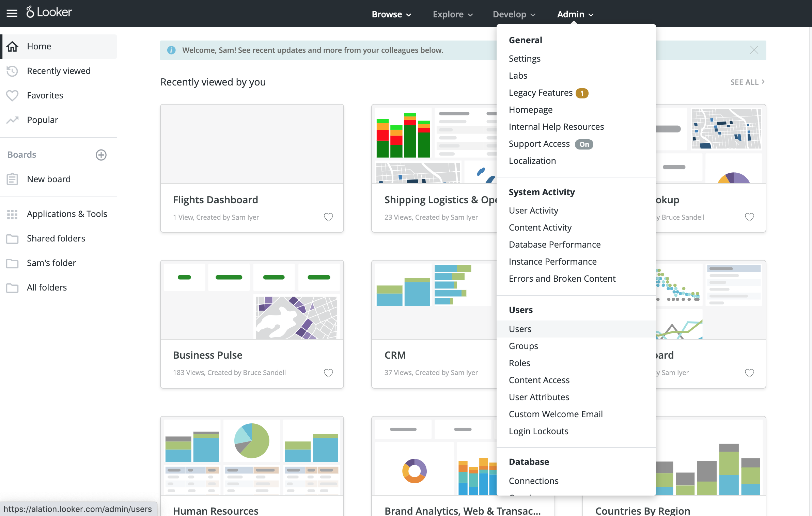Screen dimensions: 812x516
Task: Favorite the dashboard by Sam Iyer, right column
Action: coord(749,373)
